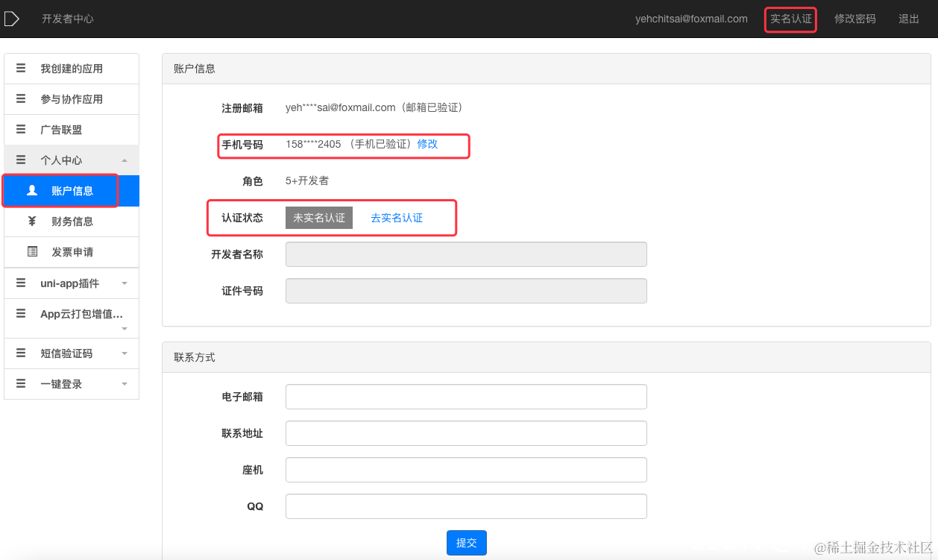Click 修改密码 in the top bar

click(854, 19)
